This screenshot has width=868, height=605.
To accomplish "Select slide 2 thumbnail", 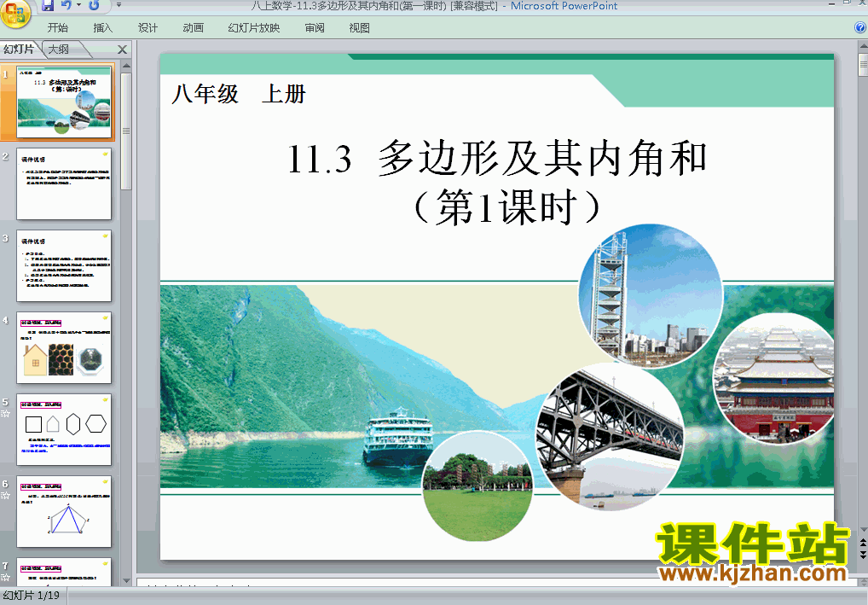I will pyautogui.click(x=64, y=184).
